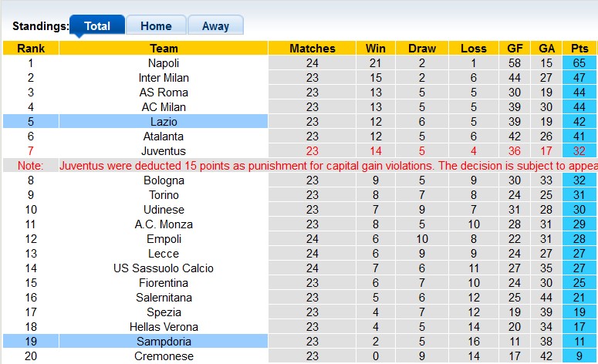This screenshot has width=598, height=364.
Task: Click the Rank column header
Action: [x=31, y=49]
